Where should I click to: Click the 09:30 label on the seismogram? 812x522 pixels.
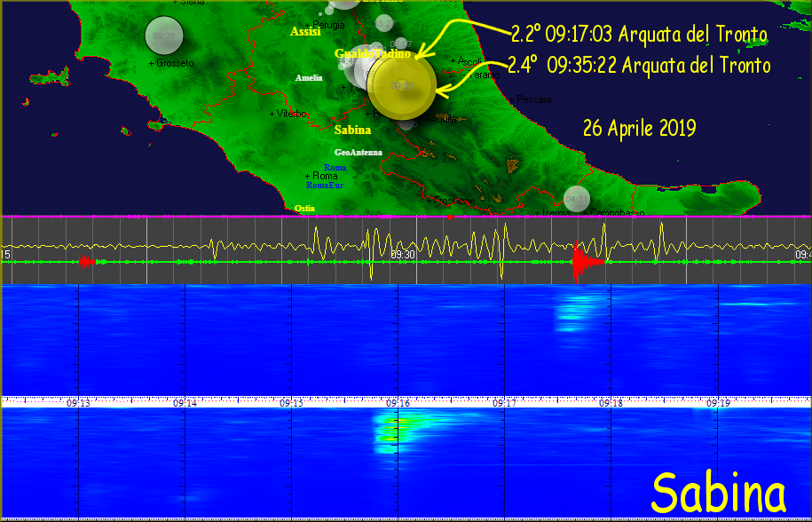click(402, 254)
